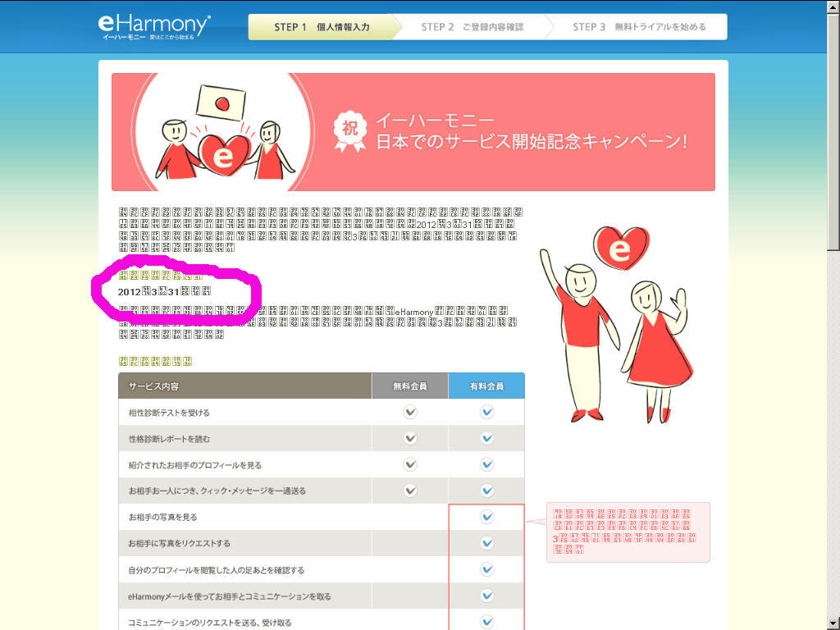The image size is (840, 630).
Task: Click the クイック・メッセージを一通送る row label
Action: pyautogui.click(x=217, y=491)
